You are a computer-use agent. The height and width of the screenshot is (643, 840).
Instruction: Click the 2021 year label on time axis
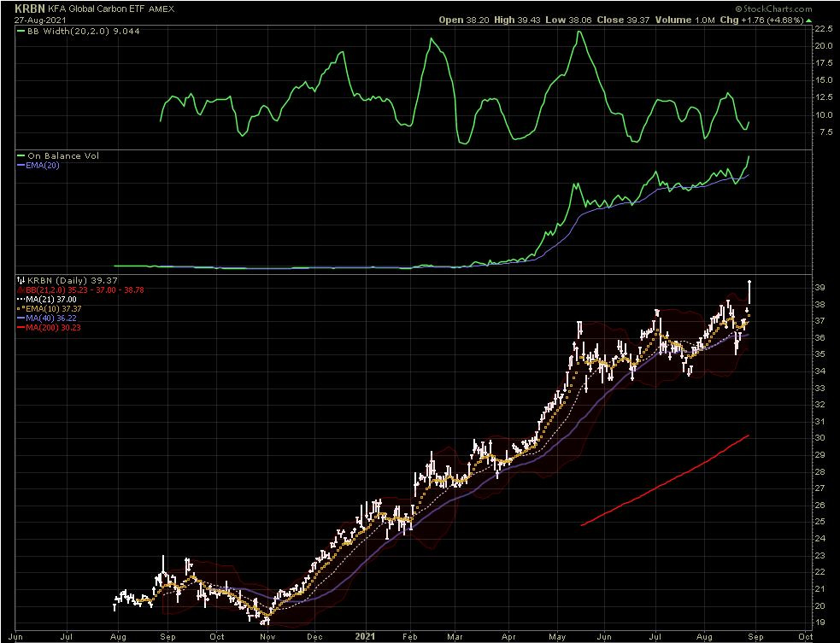[367, 636]
